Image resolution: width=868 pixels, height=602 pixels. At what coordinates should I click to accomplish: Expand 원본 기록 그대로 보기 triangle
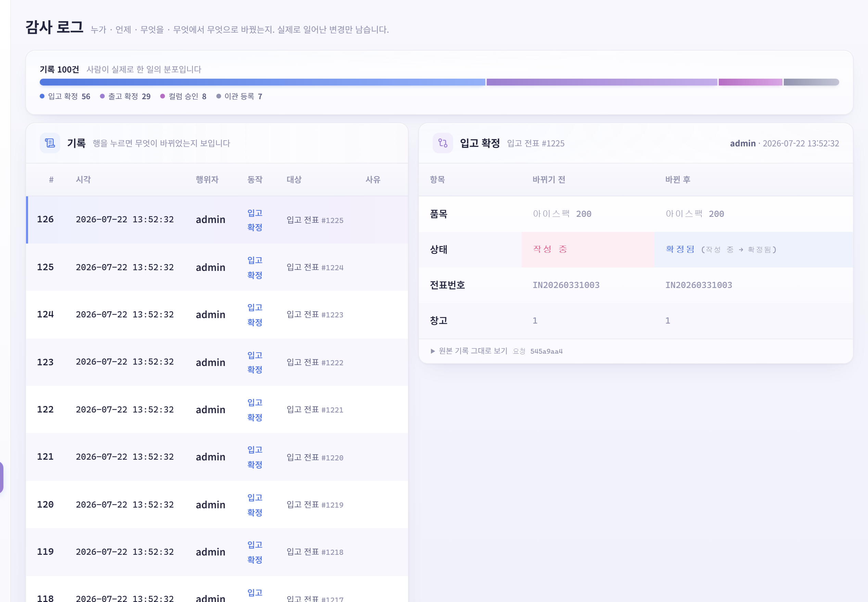(x=433, y=351)
